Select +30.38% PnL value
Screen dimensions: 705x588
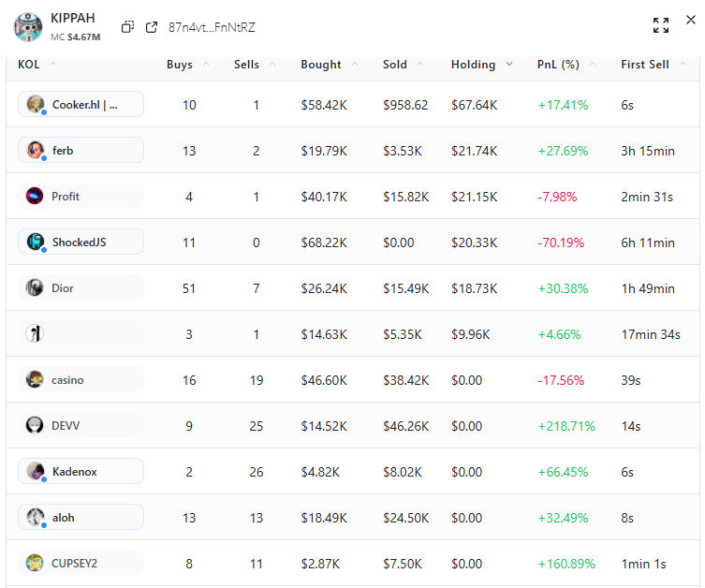pyautogui.click(x=563, y=288)
